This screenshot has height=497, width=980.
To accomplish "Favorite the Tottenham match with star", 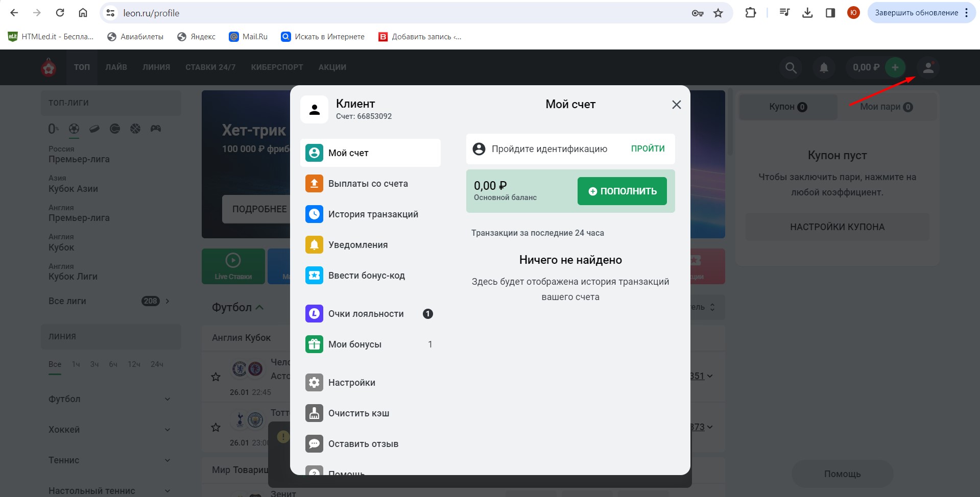I will 216,427.
